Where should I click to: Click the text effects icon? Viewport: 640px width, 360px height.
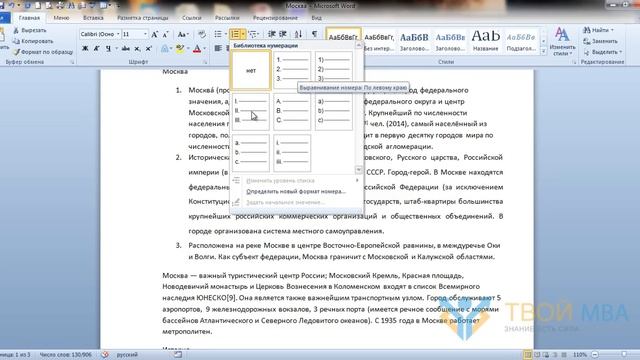point(164,49)
